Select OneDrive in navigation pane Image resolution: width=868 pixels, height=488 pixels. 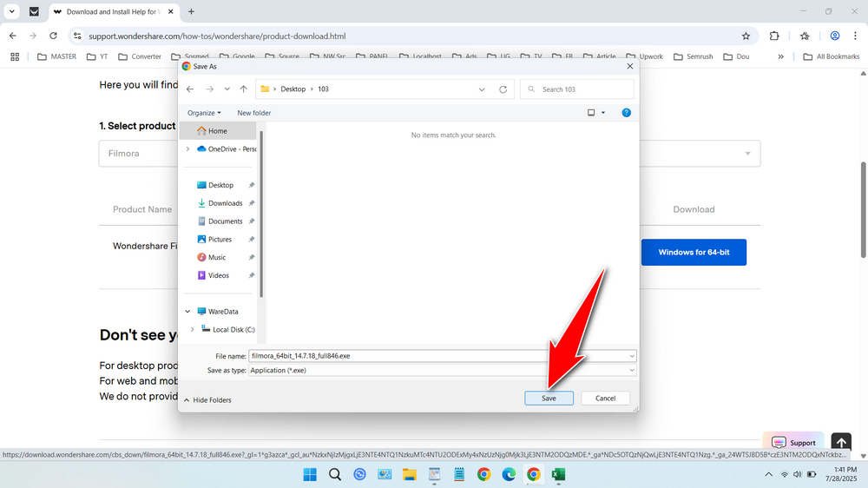tap(227, 149)
